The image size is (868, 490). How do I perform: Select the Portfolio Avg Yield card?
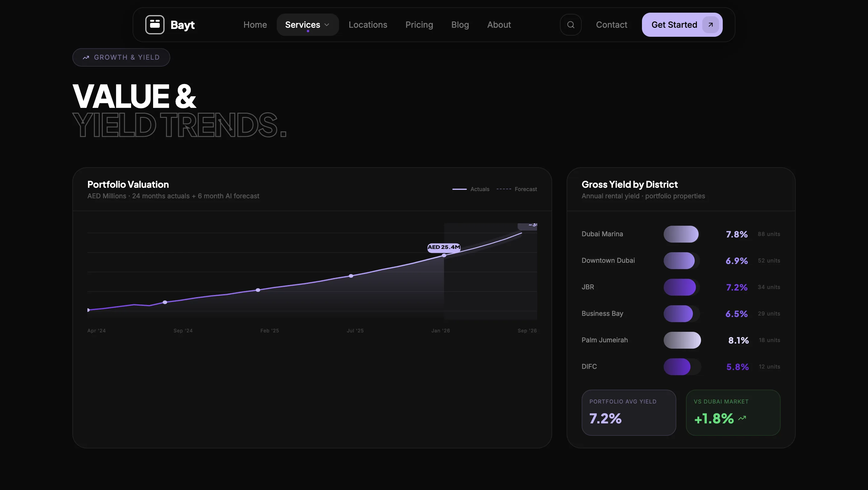(x=628, y=413)
